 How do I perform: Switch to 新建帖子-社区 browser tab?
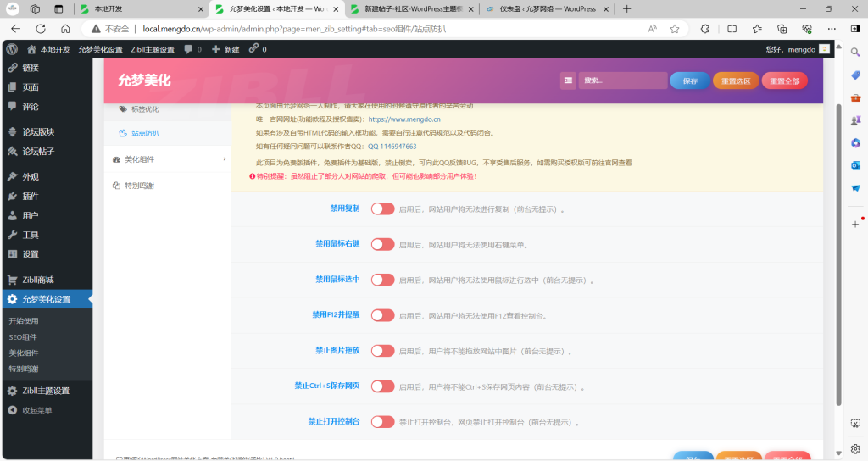click(x=412, y=8)
